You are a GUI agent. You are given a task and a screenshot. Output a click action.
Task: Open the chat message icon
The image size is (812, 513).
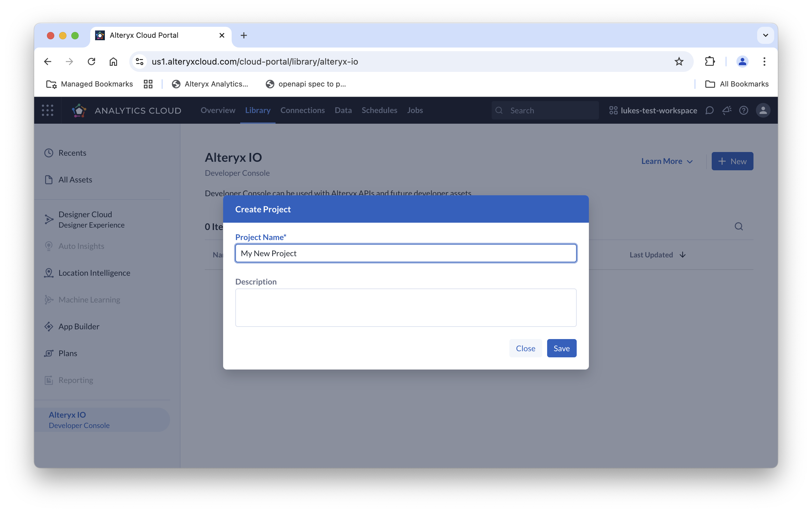tap(710, 111)
